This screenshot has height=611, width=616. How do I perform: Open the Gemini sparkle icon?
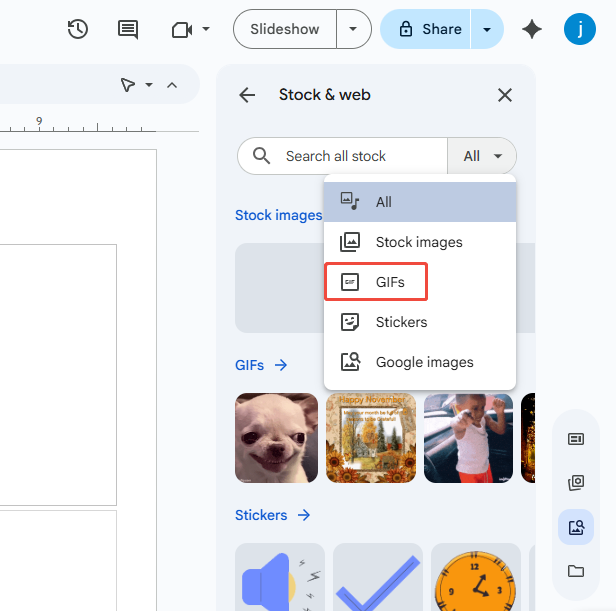click(532, 29)
